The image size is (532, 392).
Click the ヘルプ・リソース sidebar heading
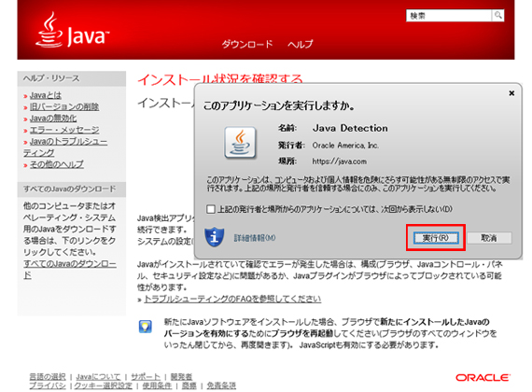tap(51, 78)
